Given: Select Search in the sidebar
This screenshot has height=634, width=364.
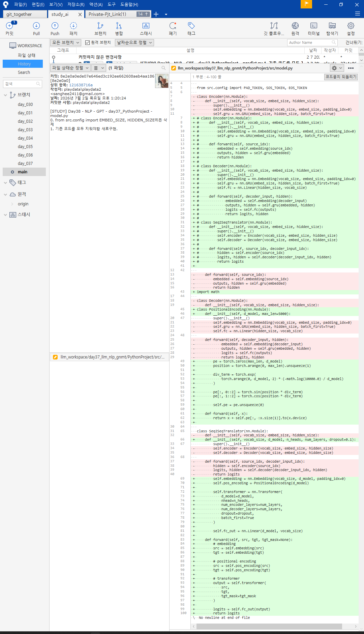Looking at the screenshot, I should tap(24, 73).
